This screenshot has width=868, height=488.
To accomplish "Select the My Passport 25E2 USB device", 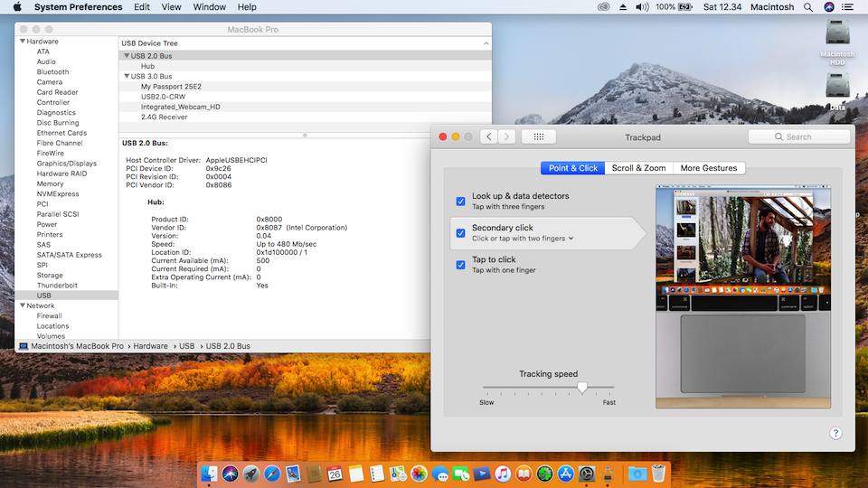I will pyautogui.click(x=169, y=87).
